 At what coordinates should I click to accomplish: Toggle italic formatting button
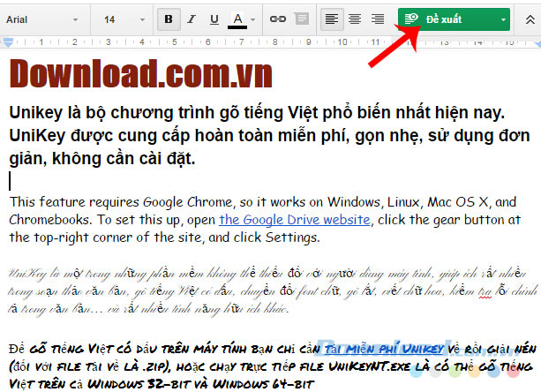191,19
